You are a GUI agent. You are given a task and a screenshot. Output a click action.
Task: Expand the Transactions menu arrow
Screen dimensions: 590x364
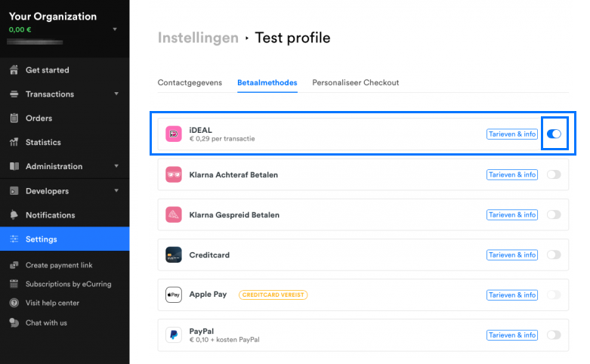116,94
